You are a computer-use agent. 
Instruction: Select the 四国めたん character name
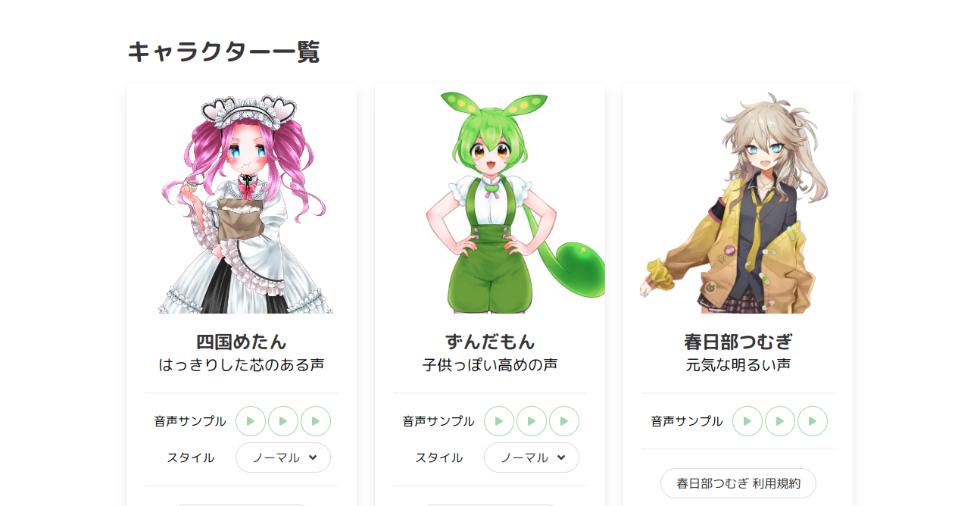(242, 342)
